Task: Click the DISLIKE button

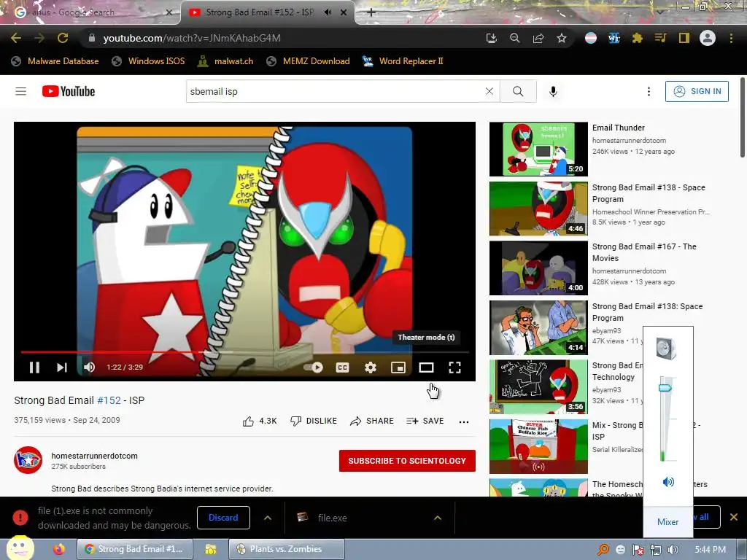Action: tap(314, 421)
